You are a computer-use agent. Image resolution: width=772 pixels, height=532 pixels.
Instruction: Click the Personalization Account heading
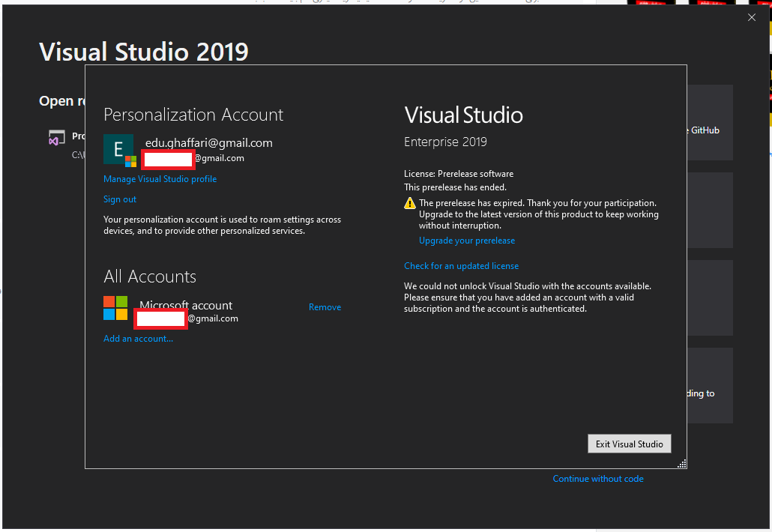(x=193, y=115)
